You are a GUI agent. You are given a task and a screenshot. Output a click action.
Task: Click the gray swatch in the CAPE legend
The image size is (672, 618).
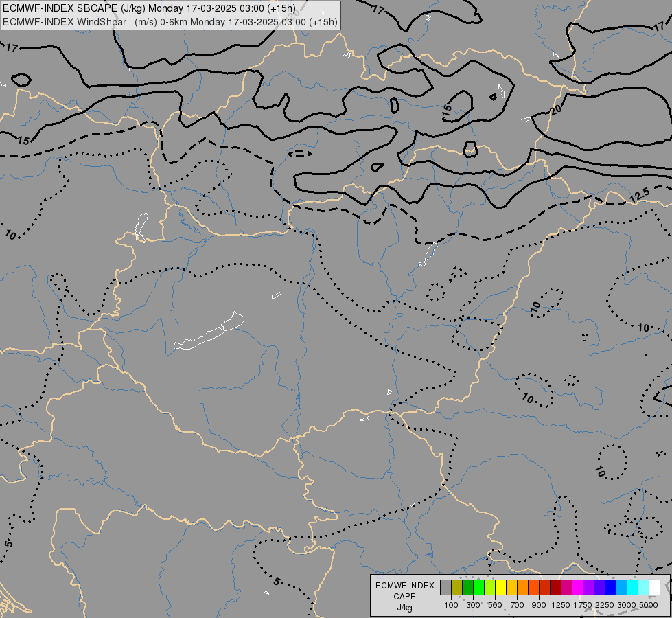click(445, 588)
